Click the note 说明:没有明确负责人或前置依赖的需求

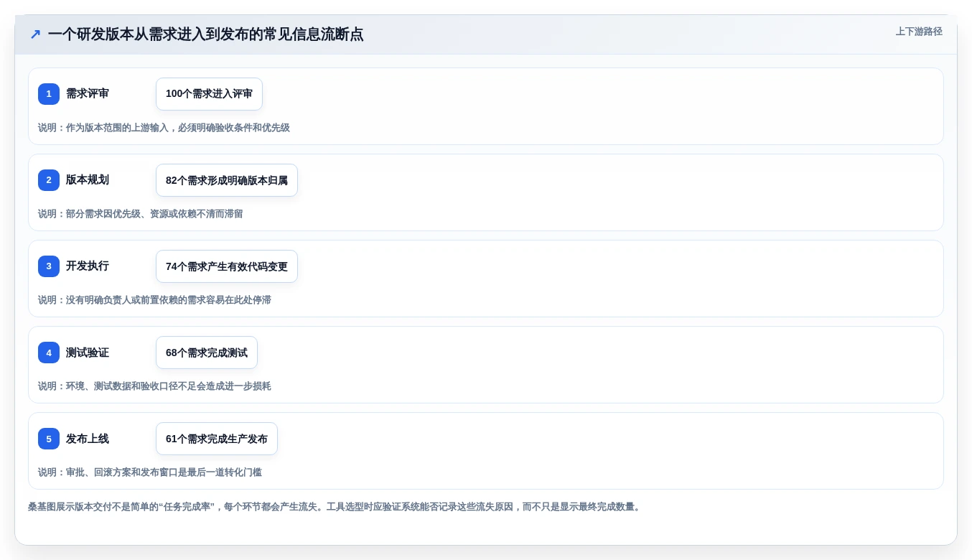click(x=155, y=300)
